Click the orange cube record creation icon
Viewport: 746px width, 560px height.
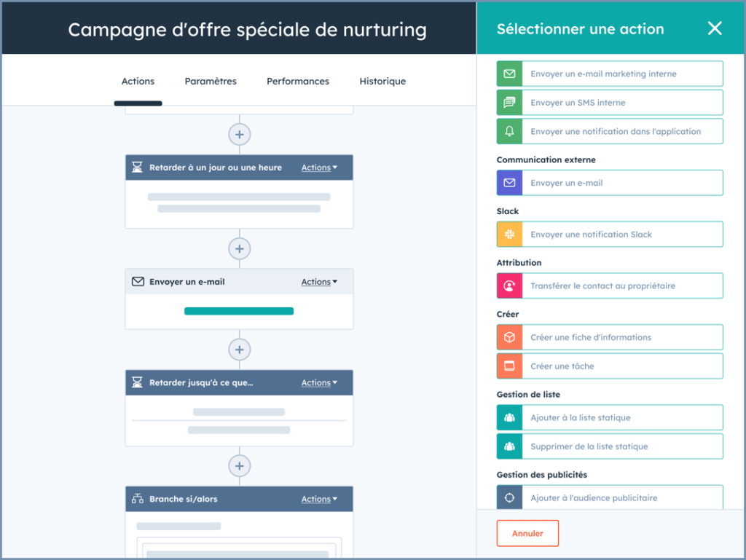[x=509, y=337]
